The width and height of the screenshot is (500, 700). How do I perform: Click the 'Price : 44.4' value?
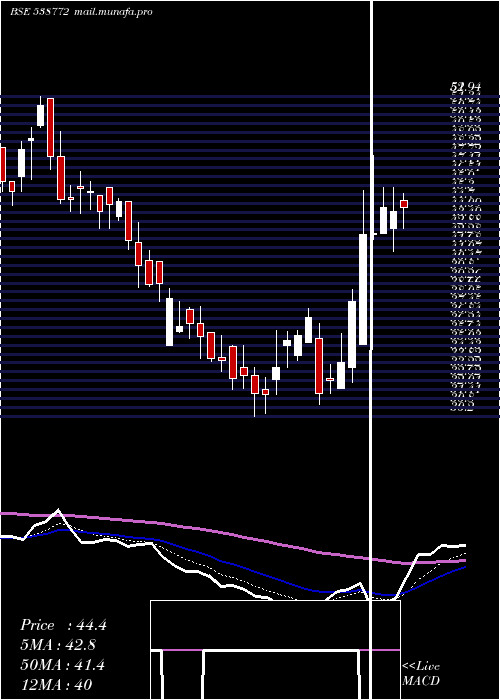(63, 625)
